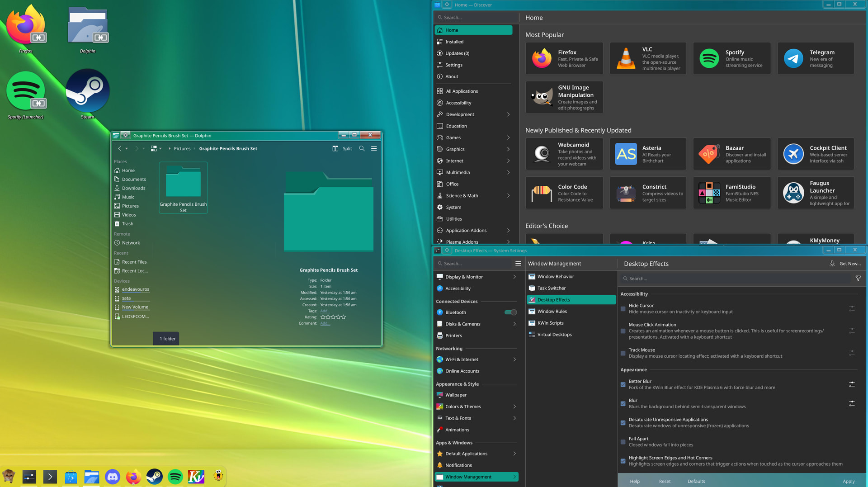Click the search icon in Dolphin toolbar
The height and width of the screenshot is (487, 868).
click(x=362, y=148)
